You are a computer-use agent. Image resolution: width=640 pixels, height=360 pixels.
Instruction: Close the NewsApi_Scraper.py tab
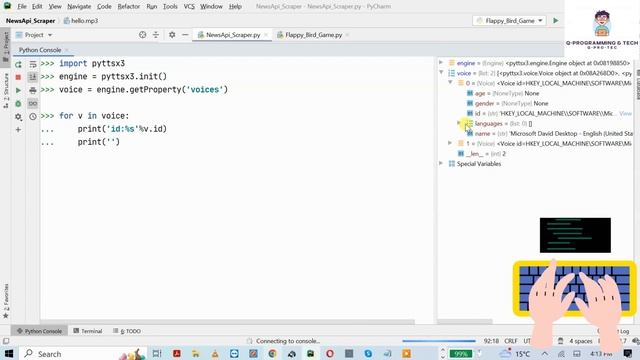tap(266, 35)
